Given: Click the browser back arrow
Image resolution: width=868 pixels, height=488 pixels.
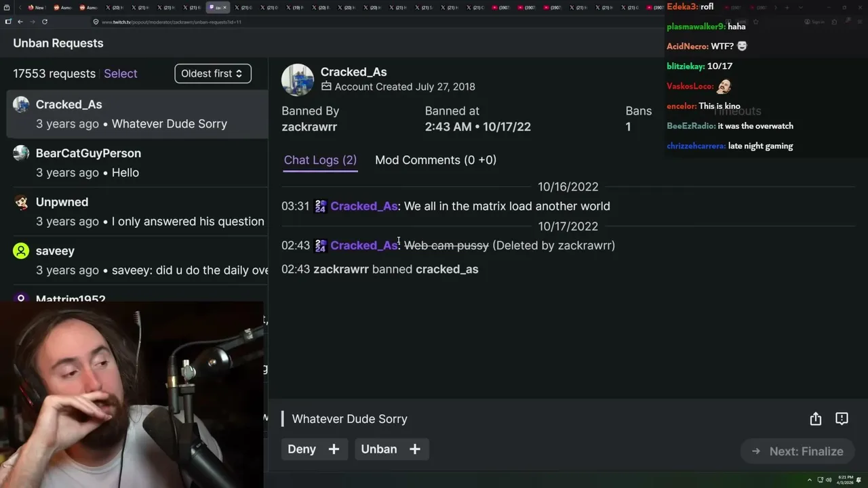Looking at the screenshot, I should tap(20, 22).
